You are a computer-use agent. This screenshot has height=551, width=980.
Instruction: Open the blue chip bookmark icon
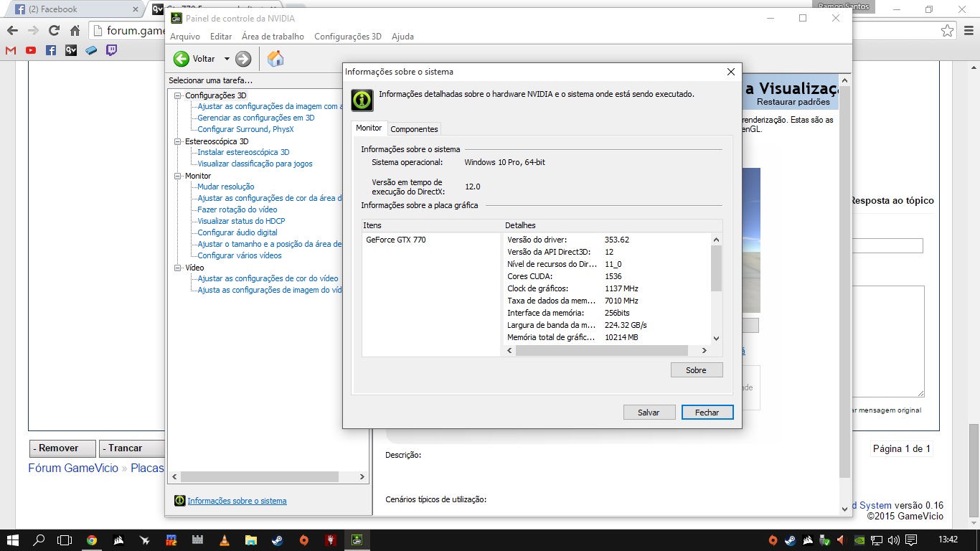(91, 50)
